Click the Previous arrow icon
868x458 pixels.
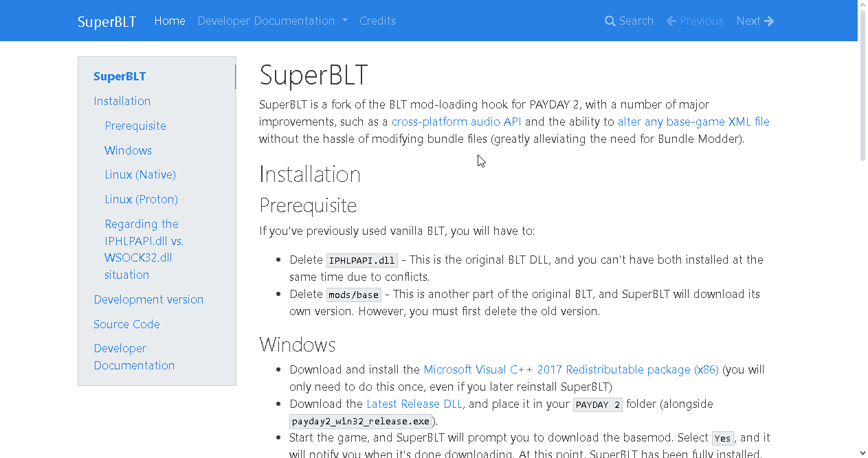tap(671, 21)
